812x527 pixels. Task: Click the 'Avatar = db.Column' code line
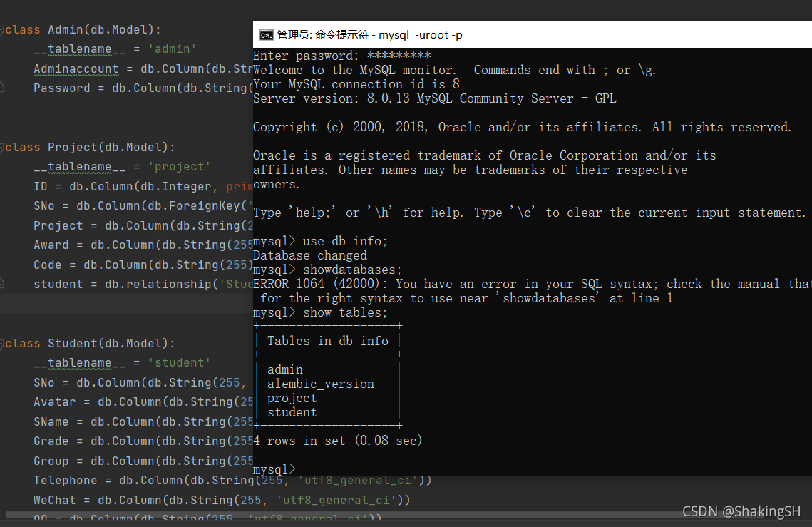(x=143, y=402)
